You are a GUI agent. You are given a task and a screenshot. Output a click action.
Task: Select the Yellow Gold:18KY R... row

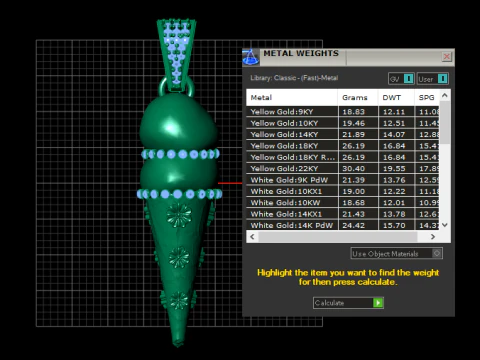(343, 157)
